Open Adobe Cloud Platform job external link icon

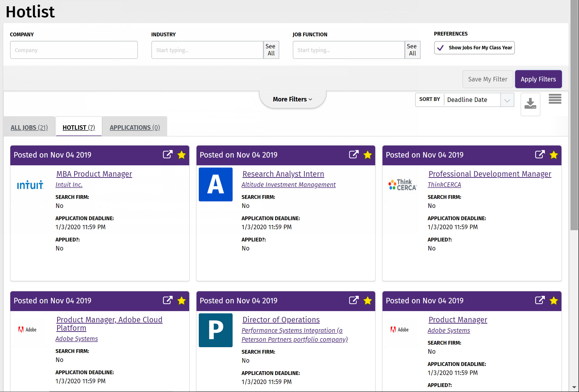click(168, 300)
